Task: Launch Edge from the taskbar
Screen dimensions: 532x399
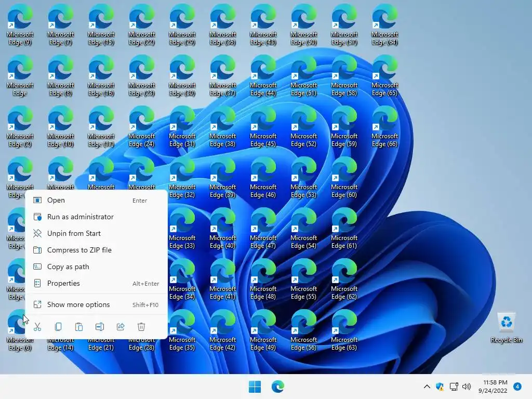Action: tap(277, 387)
